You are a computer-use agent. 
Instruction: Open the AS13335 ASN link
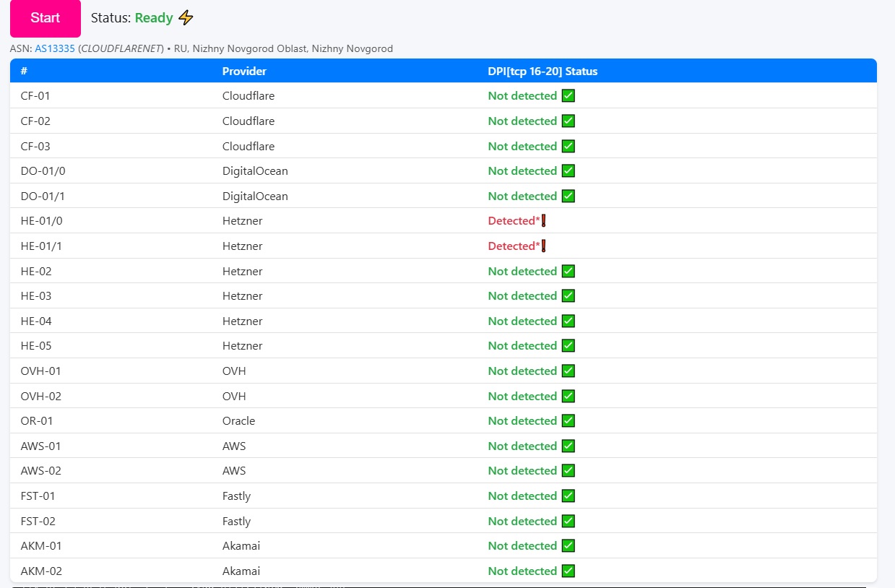pos(55,48)
